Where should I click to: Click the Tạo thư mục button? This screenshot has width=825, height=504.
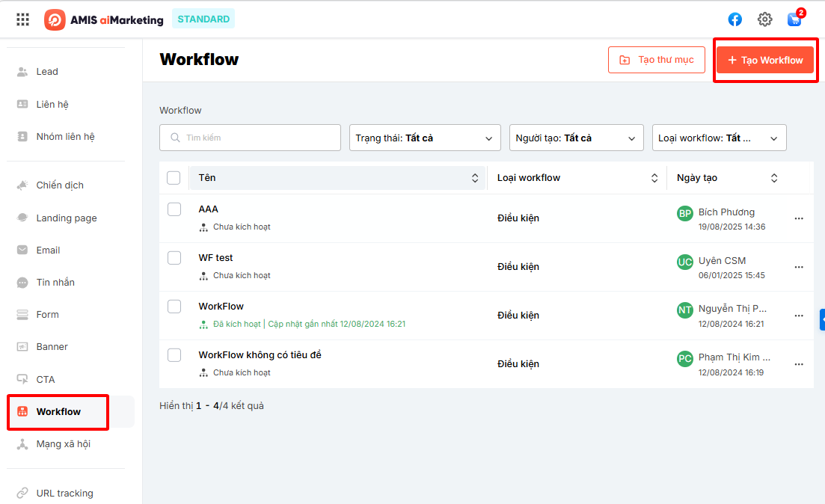657,60
